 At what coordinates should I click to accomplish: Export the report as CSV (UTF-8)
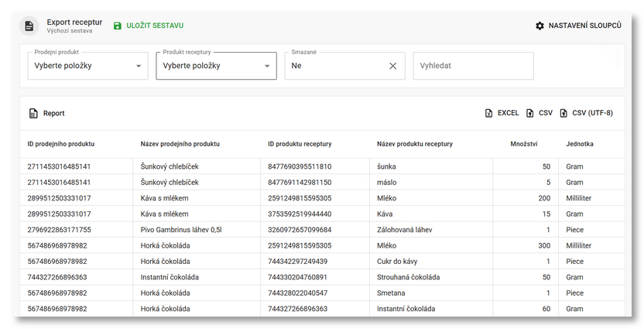(586, 113)
